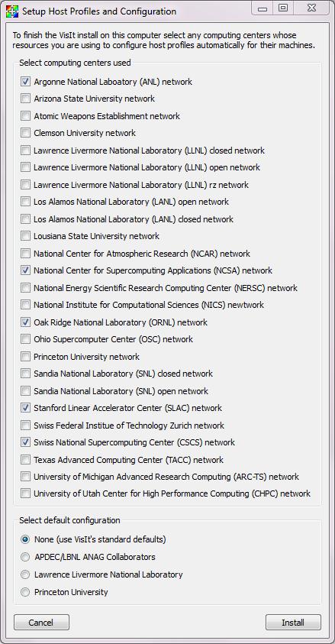Check University of Michigan ARC-TS network
This screenshot has width=335, height=644.
26,477
